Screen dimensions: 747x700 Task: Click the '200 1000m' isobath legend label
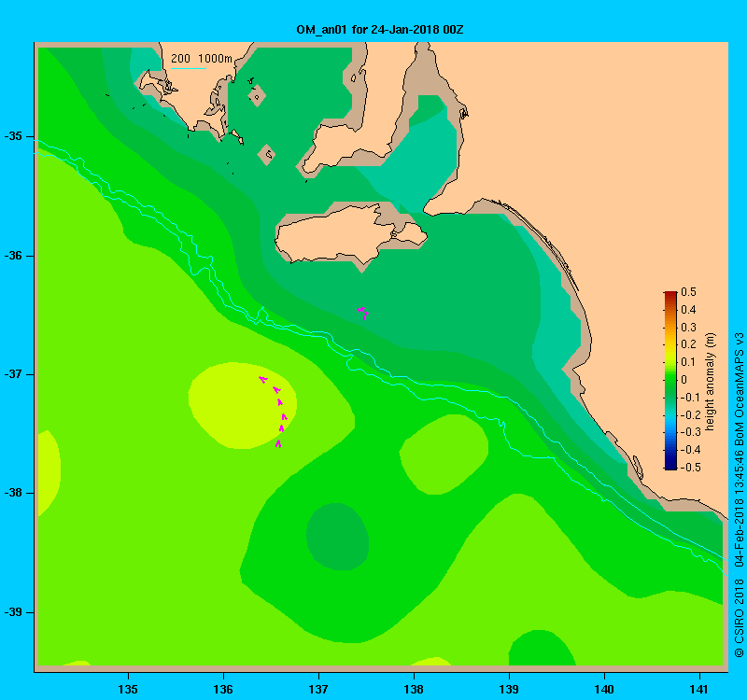(202, 59)
